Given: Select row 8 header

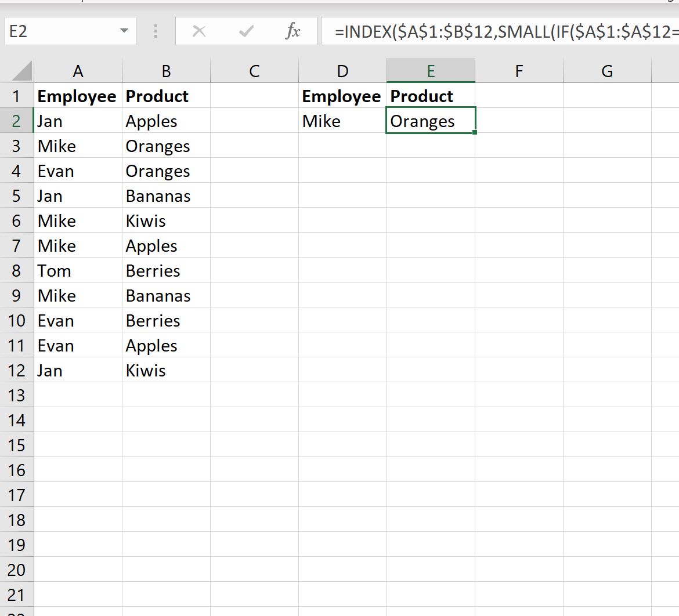Looking at the screenshot, I should pos(16,271).
